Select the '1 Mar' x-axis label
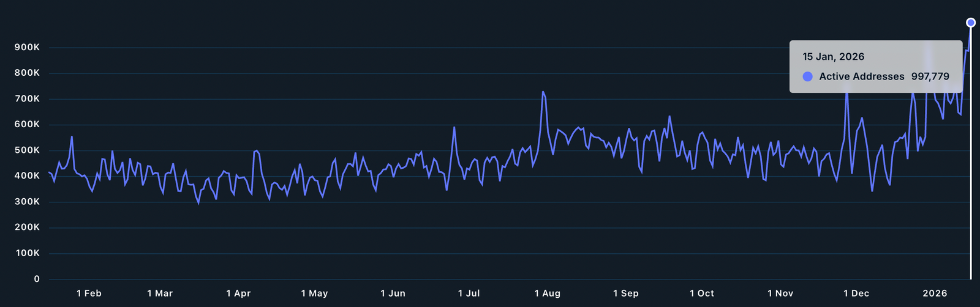This screenshot has width=980, height=307. coord(160,294)
